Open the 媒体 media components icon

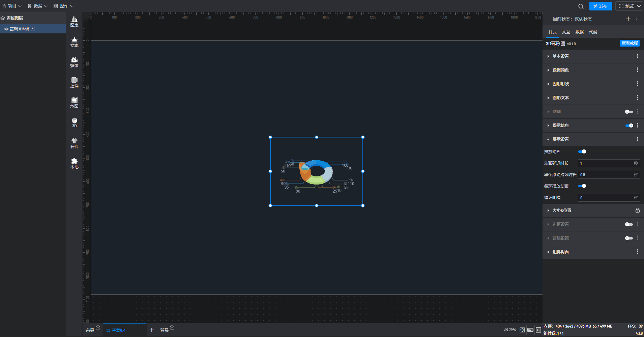click(74, 62)
